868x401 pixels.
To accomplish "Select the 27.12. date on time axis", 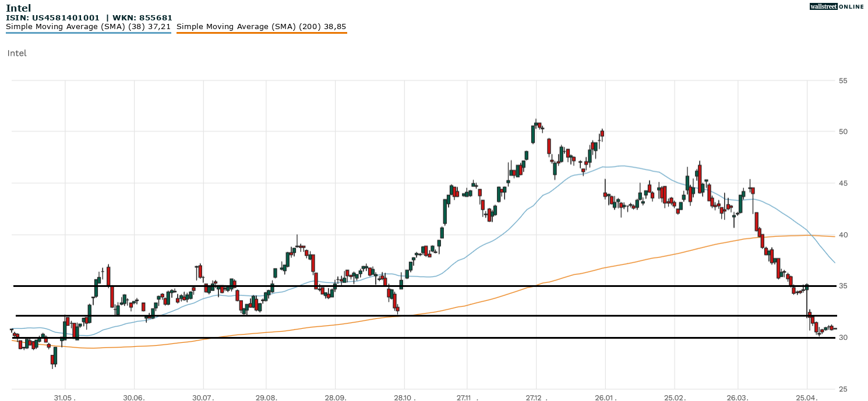I will pos(535,397).
